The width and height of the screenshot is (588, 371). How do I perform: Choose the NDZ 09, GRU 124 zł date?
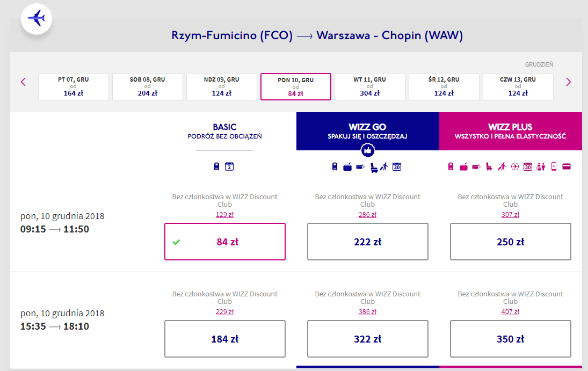point(222,86)
